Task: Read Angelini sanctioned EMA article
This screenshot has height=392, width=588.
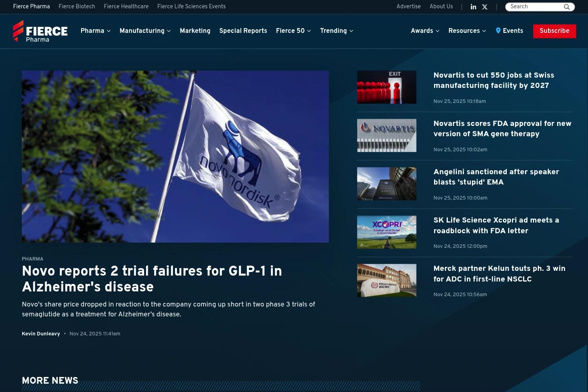Action: pos(496,177)
